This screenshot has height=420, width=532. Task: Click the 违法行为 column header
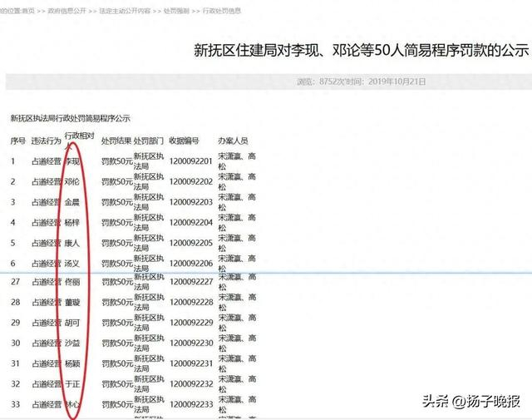(x=47, y=141)
